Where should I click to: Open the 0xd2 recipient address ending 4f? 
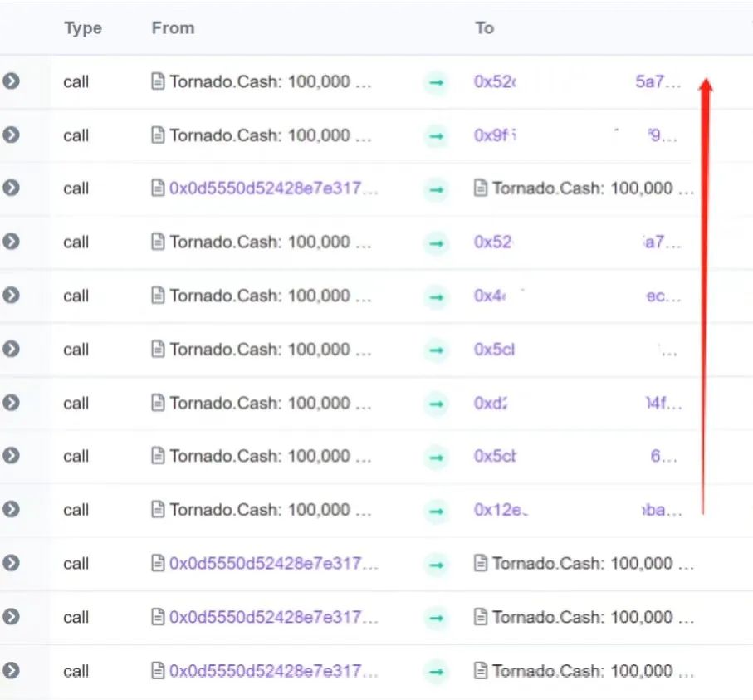(x=491, y=404)
